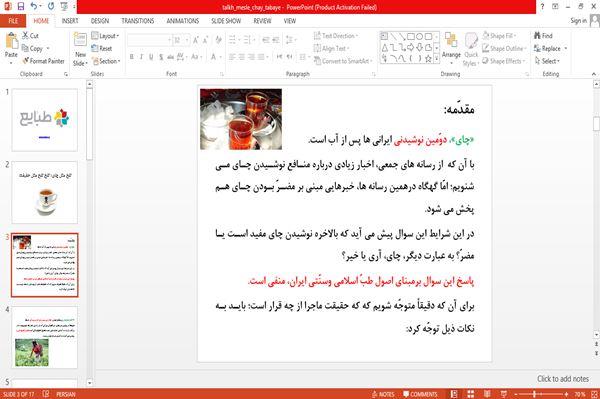
Task: Click the Replace button
Action: [x=550, y=48]
